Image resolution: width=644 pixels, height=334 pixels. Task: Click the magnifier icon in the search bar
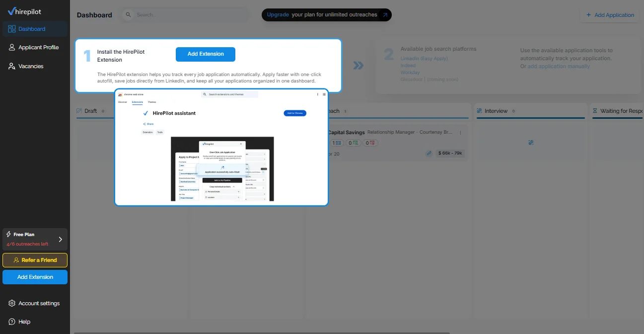[129, 15]
